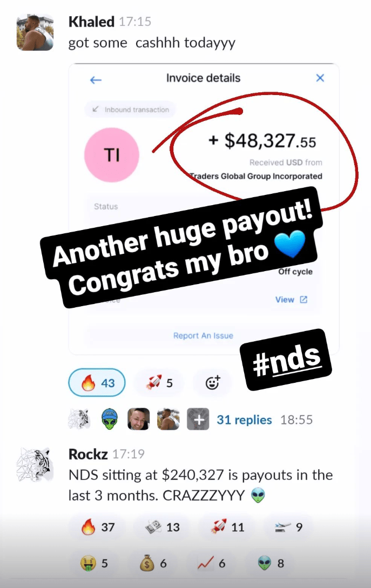Screen dimensions: 371x588
Task: Click the rocket reaction with 11
Action: point(227,527)
